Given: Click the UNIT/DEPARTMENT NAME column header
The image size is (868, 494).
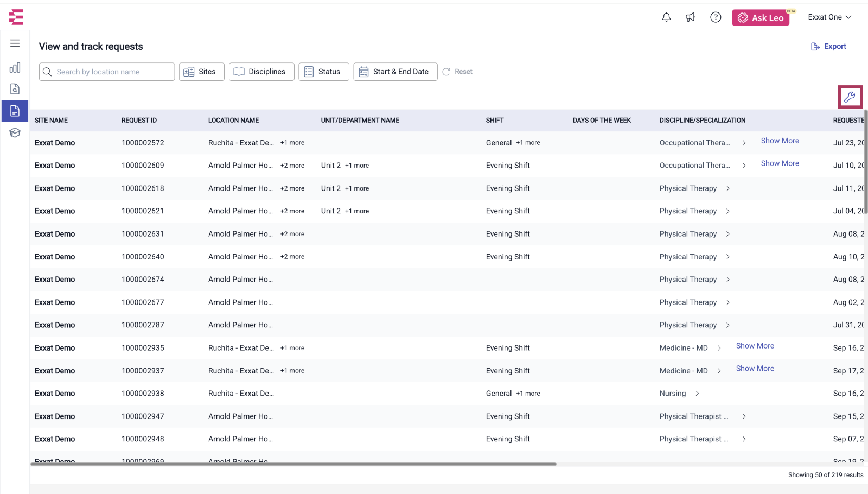Looking at the screenshot, I should [x=360, y=121].
